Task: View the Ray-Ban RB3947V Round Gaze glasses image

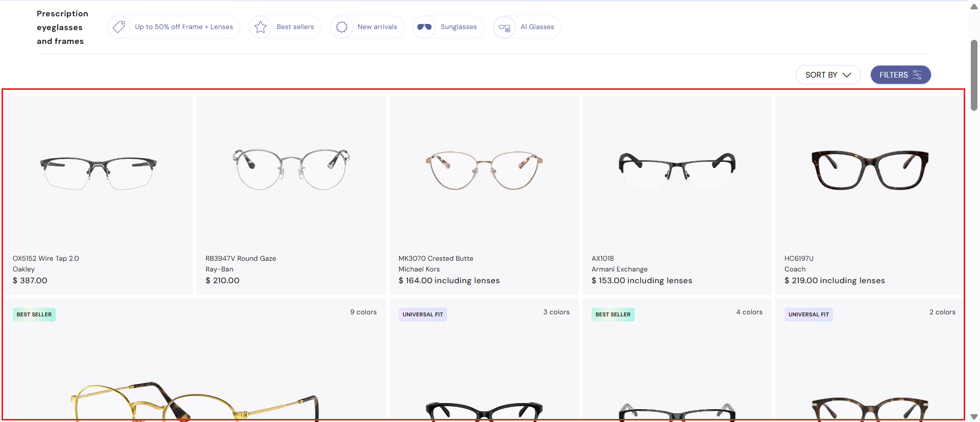Action: [x=291, y=169]
